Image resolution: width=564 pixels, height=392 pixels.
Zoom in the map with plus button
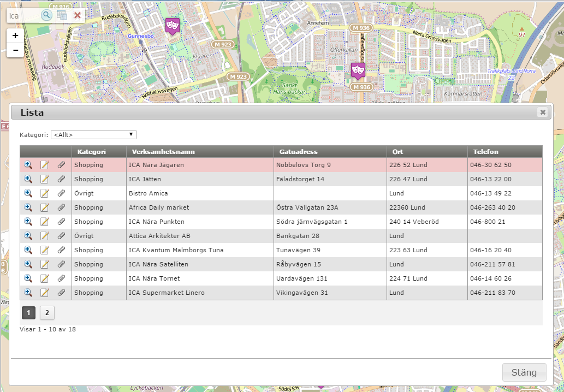tap(15, 35)
